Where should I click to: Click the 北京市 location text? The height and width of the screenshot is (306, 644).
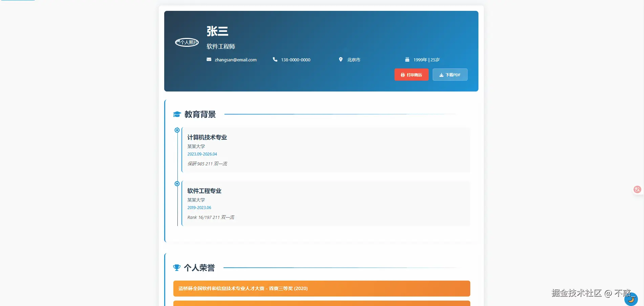pyautogui.click(x=353, y=60)
